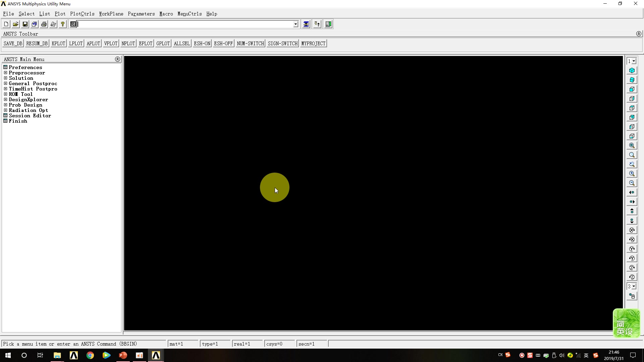Click the KPLOT toolbar button
This screenshot has width=644, height=362.
pyautogui.click(x=58, y=43)
